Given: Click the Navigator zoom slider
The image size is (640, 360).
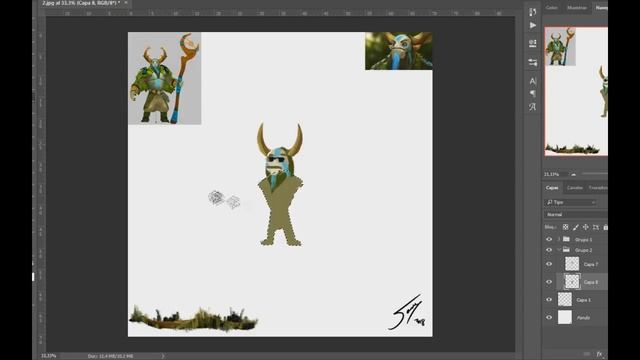Looking at the screenshot, I should [594, 174].
